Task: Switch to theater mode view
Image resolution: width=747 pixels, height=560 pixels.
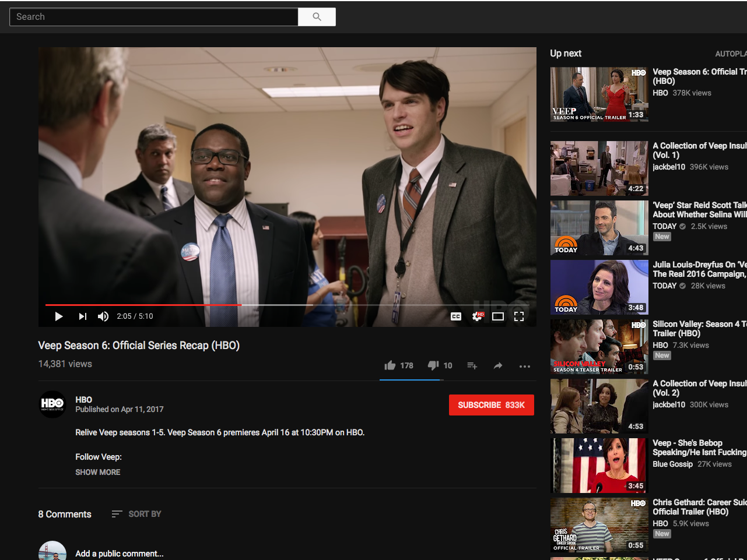Action: [x=498, y=316]
